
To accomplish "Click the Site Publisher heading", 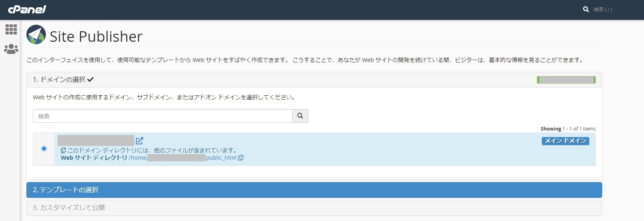I will [96, 36].
